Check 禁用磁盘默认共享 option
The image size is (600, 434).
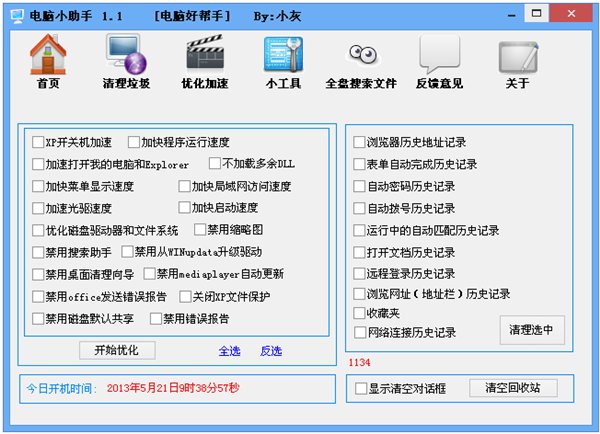[38, 318]
